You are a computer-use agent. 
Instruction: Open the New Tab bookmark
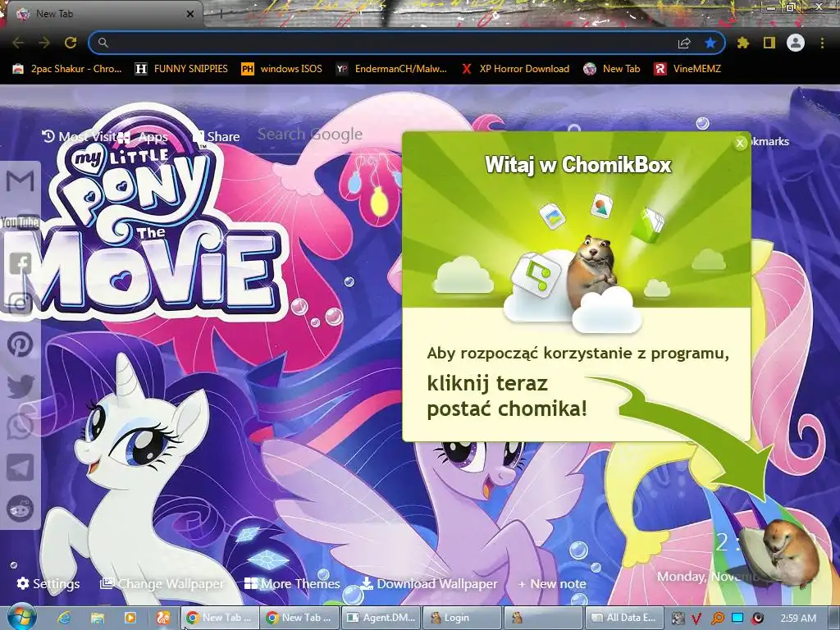612,69
